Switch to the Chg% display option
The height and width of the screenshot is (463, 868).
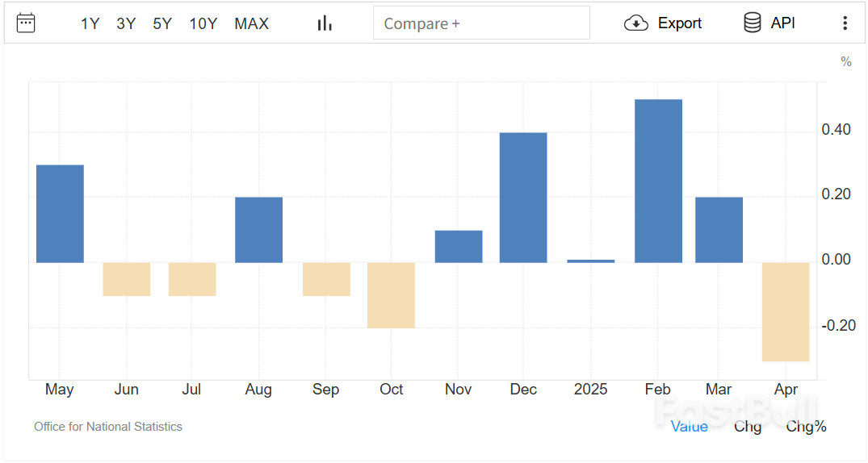tap(806, 427)
